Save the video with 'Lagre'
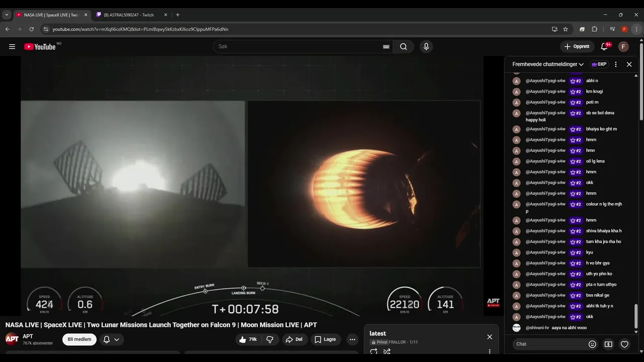This screenshot has width=644, height=362. click(x=325, y=339)
